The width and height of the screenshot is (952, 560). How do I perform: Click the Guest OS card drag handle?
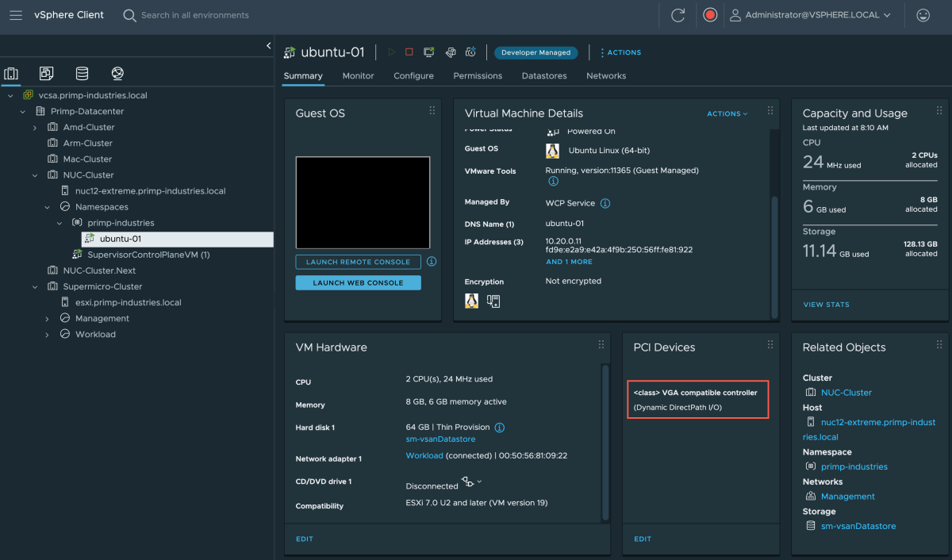click(x=432, y=110)
